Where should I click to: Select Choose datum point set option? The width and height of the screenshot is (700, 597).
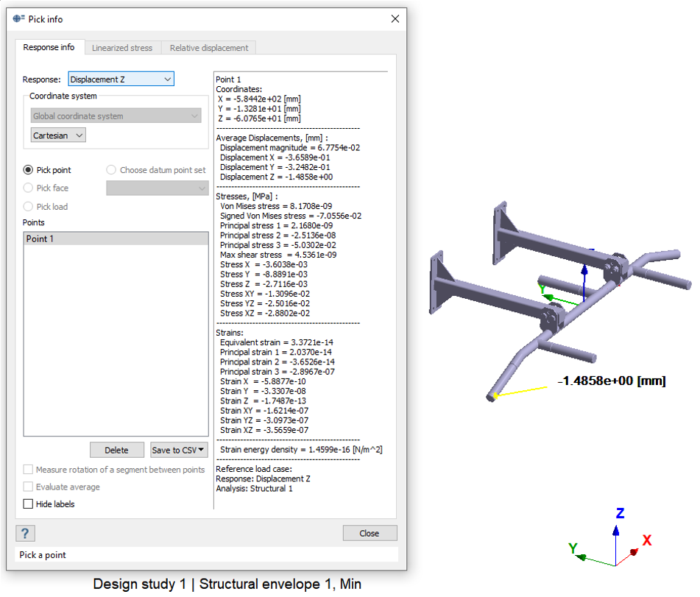tap(112, 170)
